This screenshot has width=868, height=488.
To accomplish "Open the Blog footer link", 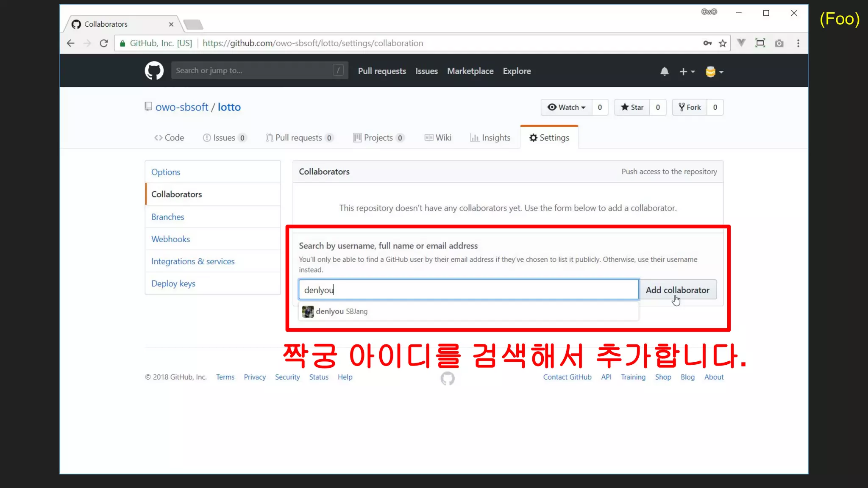I will (687, 377).
